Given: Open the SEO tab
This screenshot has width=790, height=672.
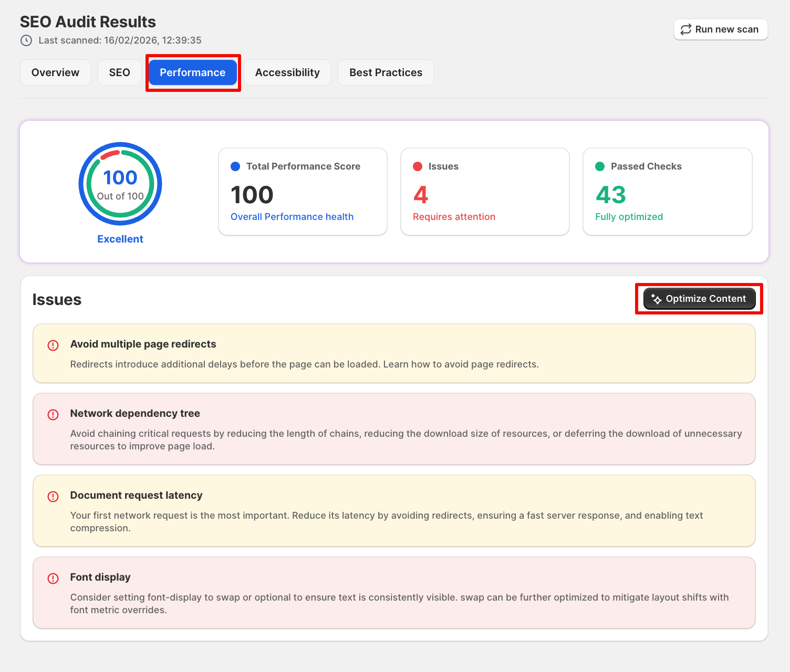Looking at the screenshot, I should pyautogui.click(x=119, y=72).
